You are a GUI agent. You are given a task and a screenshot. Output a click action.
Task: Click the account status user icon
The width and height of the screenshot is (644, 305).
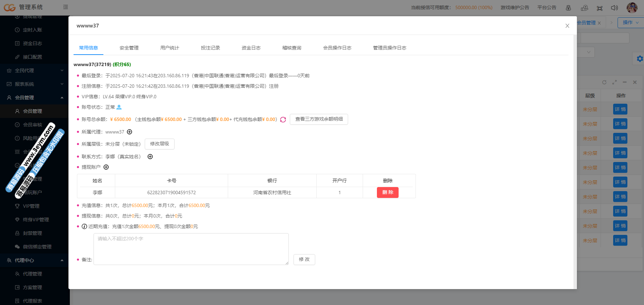pos(119,107)
